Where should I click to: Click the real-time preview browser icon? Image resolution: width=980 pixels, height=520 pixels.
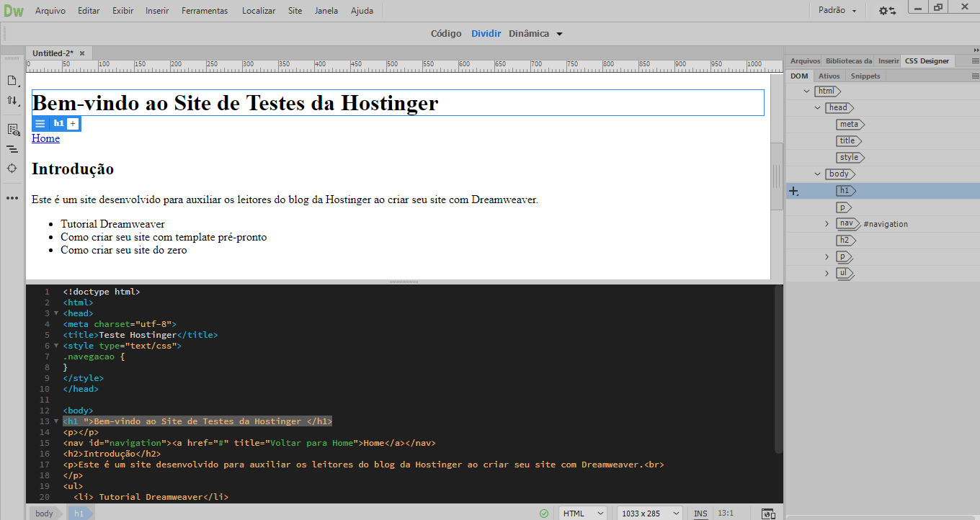768,514
